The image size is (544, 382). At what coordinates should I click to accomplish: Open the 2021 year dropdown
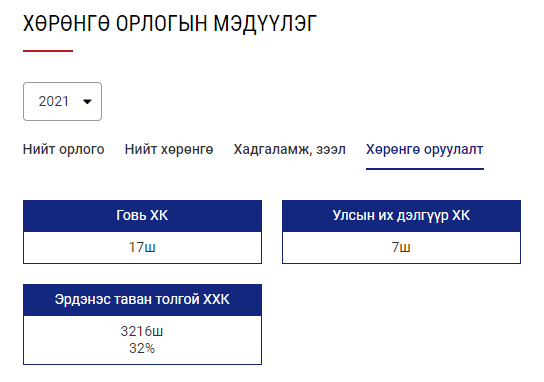62,101
